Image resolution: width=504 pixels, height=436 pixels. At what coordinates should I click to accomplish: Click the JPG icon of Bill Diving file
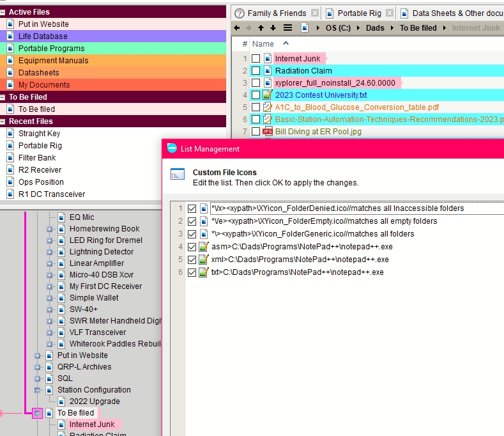(x=268, y=131)
